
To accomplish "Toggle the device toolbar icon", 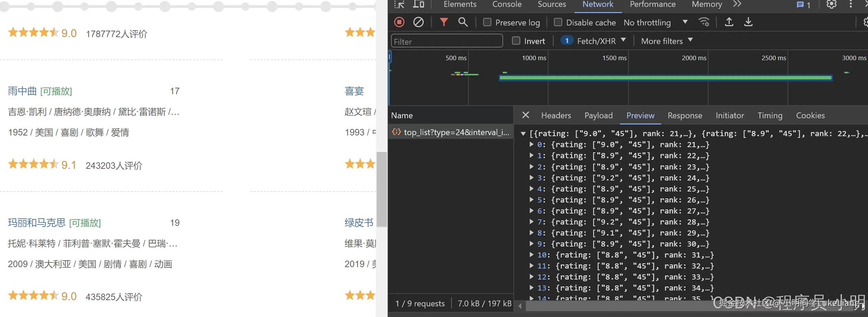I will (418, 4).
